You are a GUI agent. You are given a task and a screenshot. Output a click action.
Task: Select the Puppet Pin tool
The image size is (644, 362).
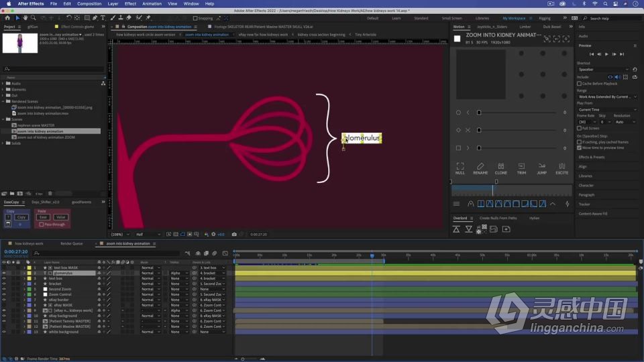148,18
